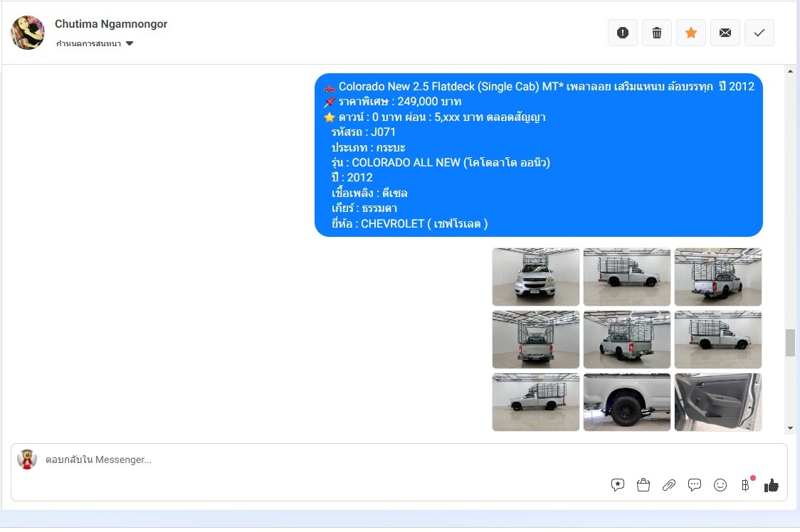Screen dimensions: 800x532
Task: Click the เชื้อเพลิง : ดีเซล line
Action: coord(369,193)
